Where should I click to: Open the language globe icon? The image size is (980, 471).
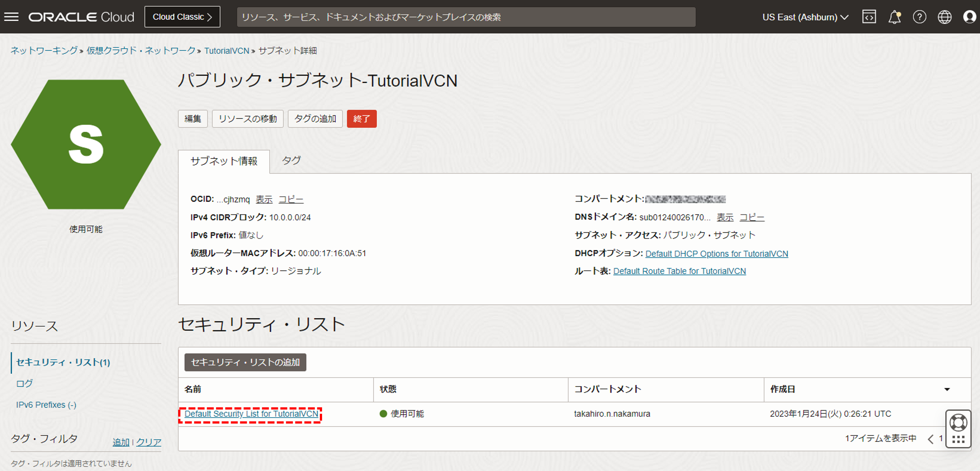(x=944, y=17)
